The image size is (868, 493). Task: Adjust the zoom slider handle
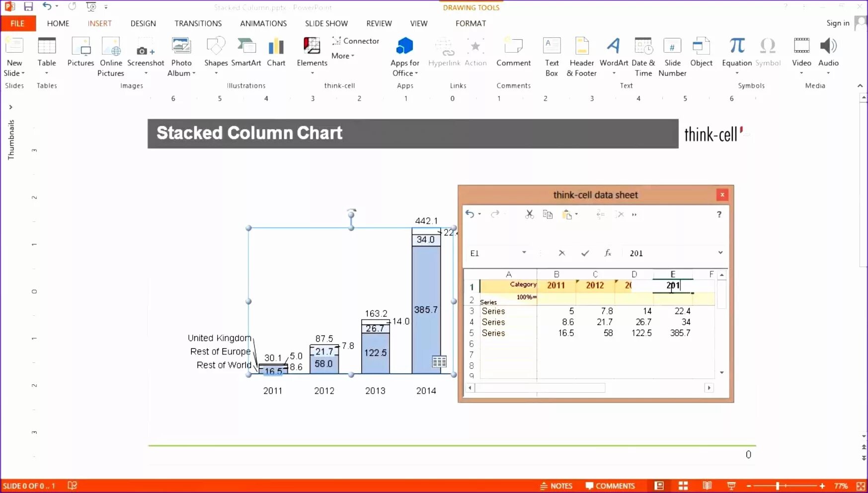click(778, 486)
